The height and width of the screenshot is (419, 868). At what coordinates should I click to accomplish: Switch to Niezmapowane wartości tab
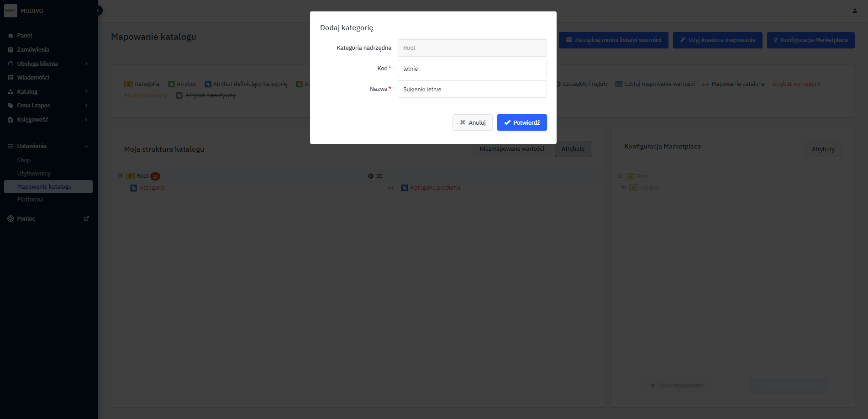pos(511,149)
